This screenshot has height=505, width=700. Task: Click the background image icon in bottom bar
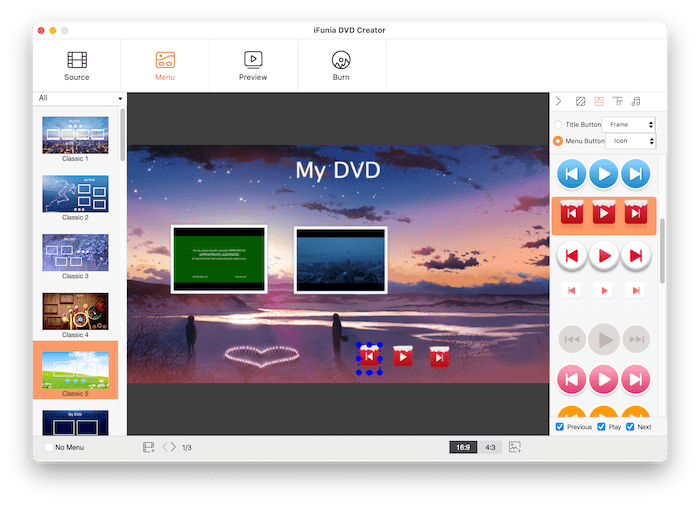(x=515, y=447)
